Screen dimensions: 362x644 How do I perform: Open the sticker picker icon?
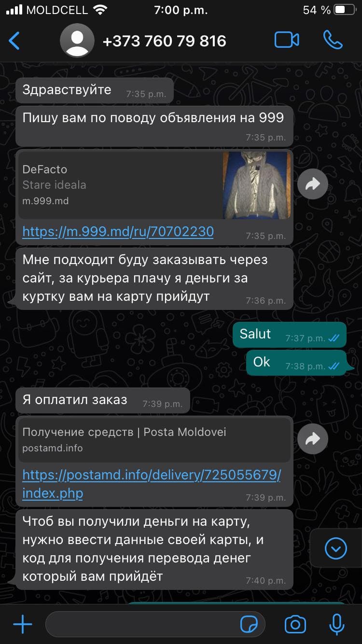click(249, 625)
